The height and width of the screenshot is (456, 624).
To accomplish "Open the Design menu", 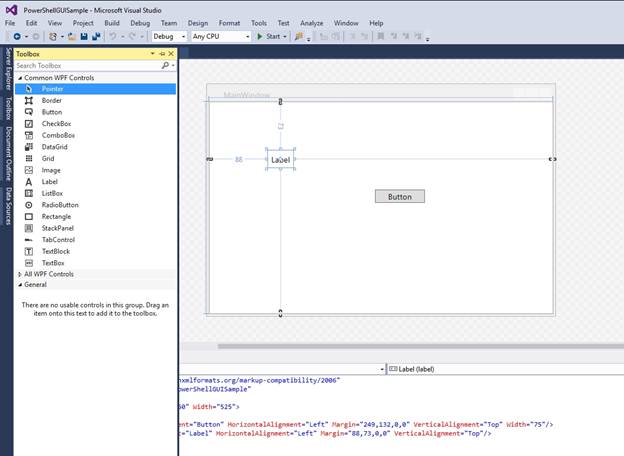I will [198, 23].
